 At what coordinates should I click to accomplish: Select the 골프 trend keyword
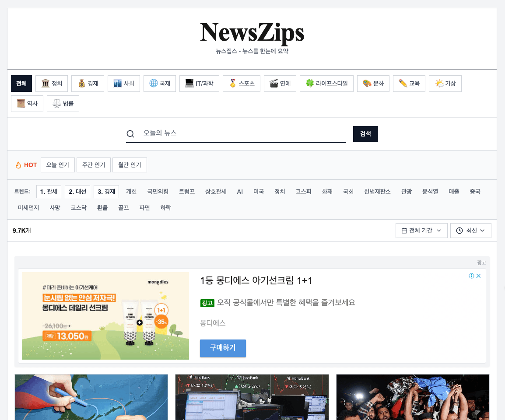coord(123,208)
